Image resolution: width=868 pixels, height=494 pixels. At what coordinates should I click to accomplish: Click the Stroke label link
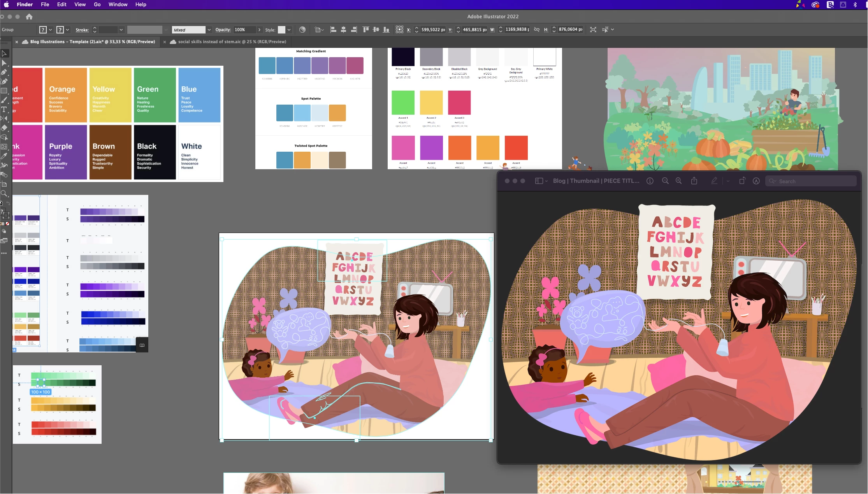82,30
